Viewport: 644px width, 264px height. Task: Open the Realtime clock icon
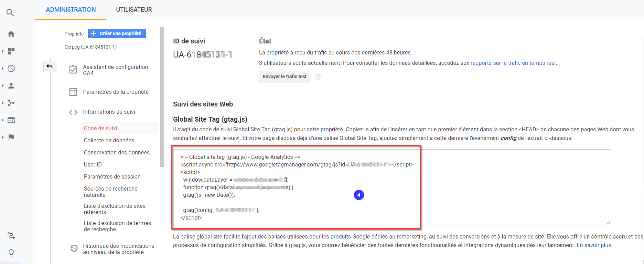[x=11, y=68]
